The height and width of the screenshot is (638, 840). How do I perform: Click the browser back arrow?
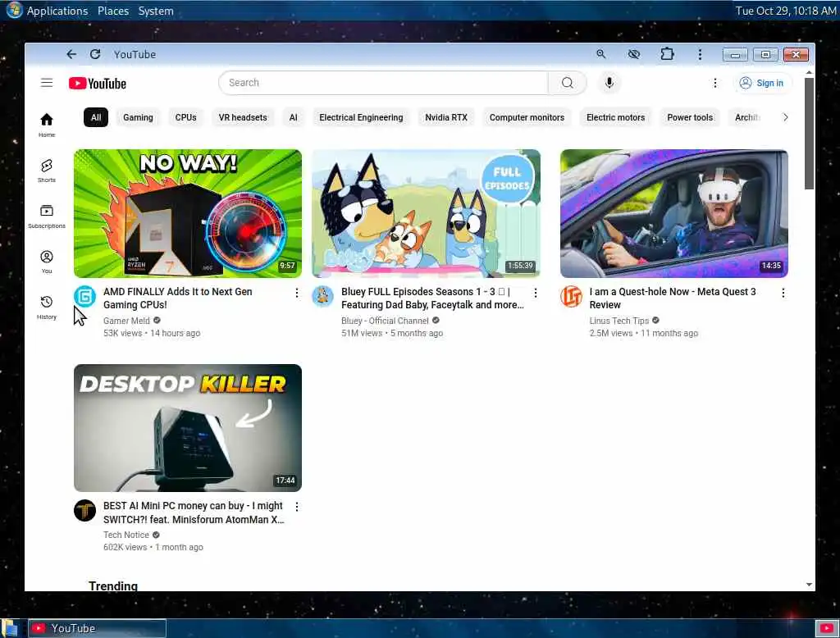click(x=71, y=54)
